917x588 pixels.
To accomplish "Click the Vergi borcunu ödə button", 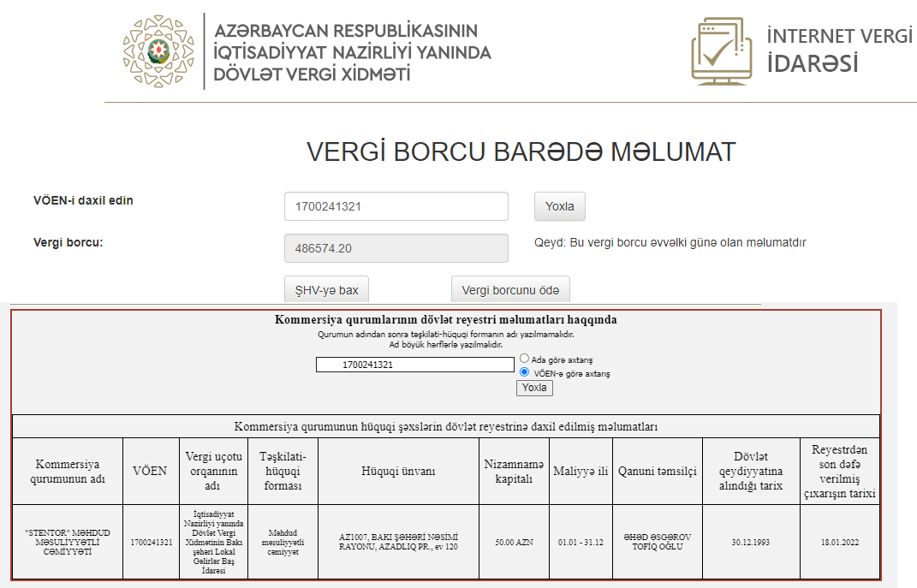I will [x=510, y=289].
